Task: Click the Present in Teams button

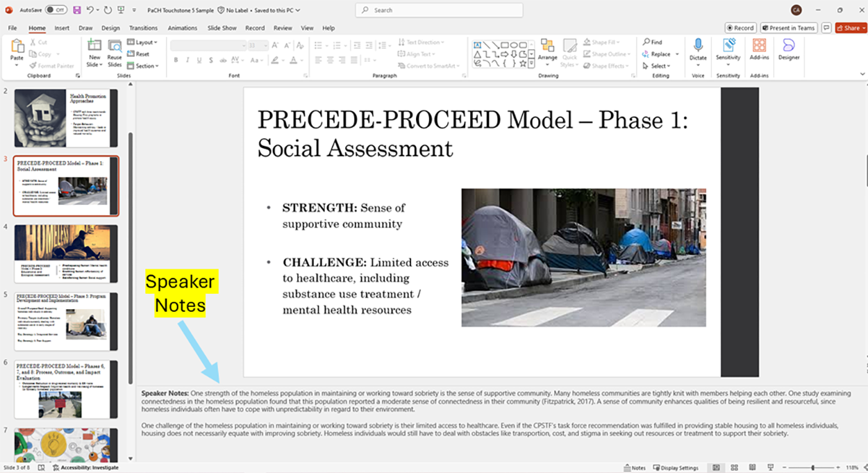Action: click(x=788, y=28)
